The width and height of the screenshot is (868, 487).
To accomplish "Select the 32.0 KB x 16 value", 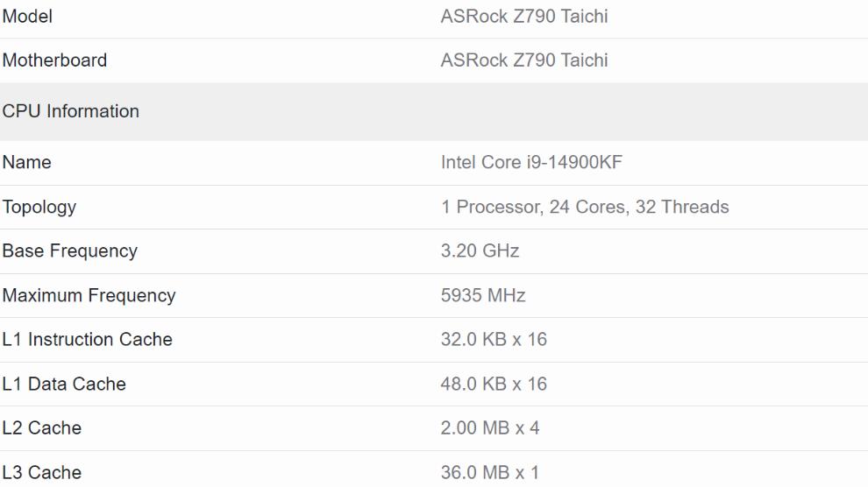I will (x=494, y=339).
